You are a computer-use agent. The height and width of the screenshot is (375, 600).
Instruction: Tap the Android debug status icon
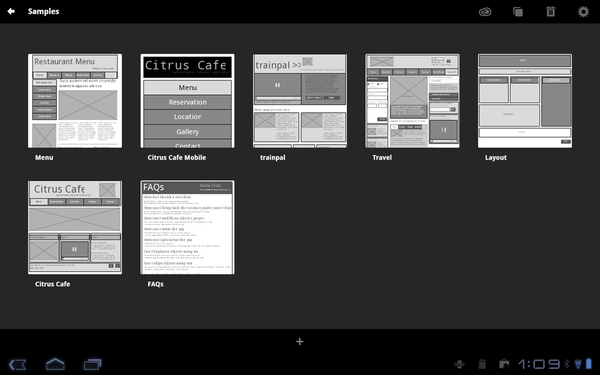[x=459, y=364]
